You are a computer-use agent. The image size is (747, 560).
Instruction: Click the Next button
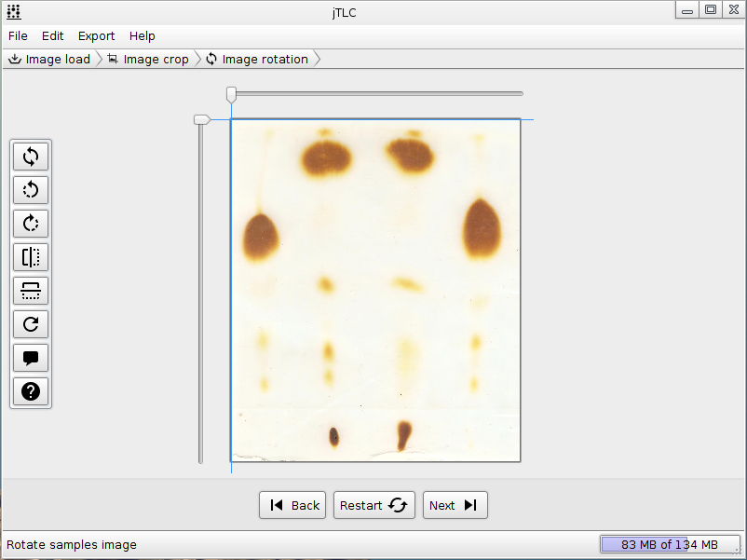[455, 505]
